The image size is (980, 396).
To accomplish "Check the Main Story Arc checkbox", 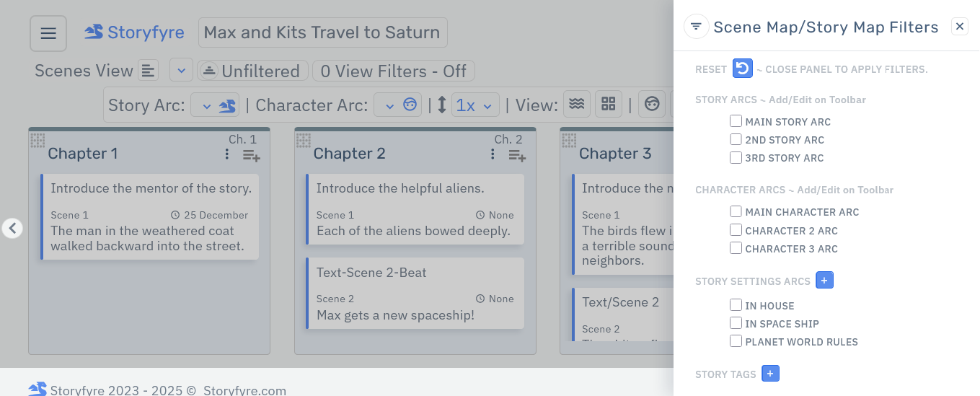I will tap(736, 121).
